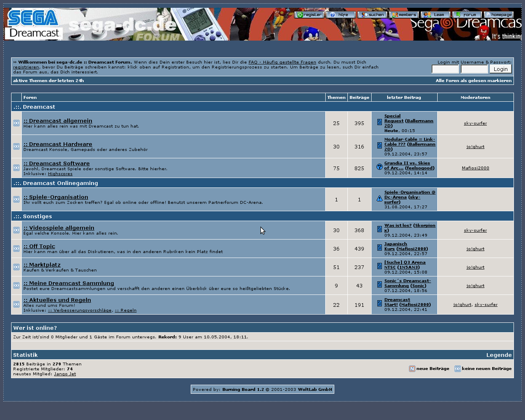
Task: Open FAQ - Häufig gestellte Fragen link
Action: point(282,62)
